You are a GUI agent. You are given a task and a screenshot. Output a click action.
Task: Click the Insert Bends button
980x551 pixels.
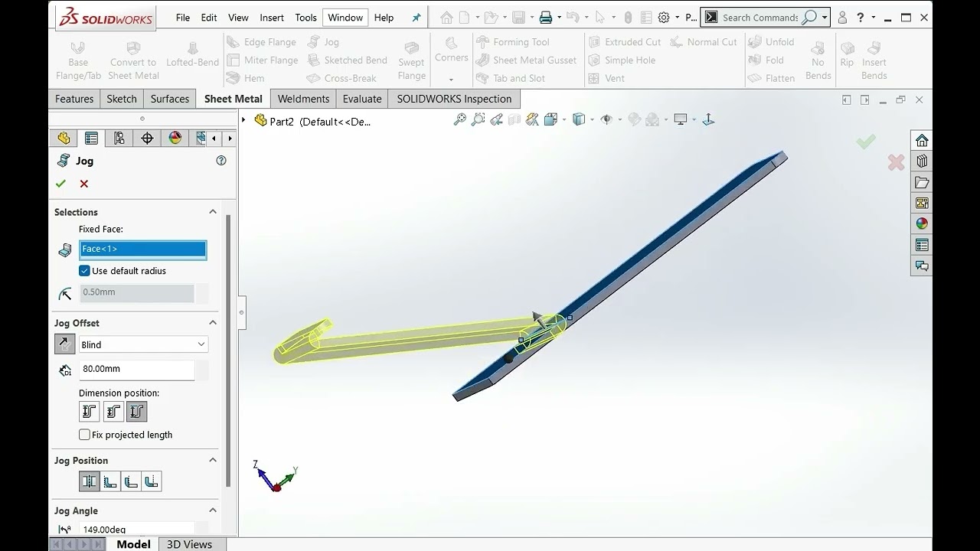tap(874, 60)
